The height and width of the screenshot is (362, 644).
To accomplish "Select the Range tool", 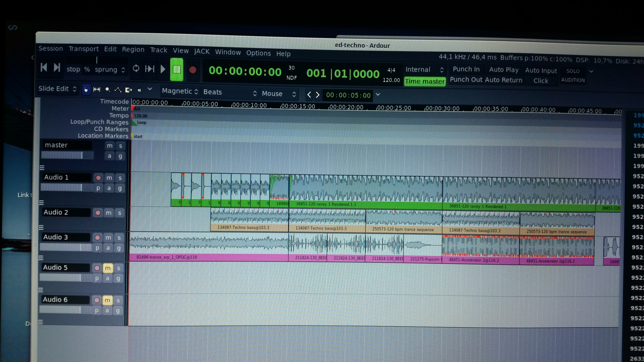I will 97,89.
